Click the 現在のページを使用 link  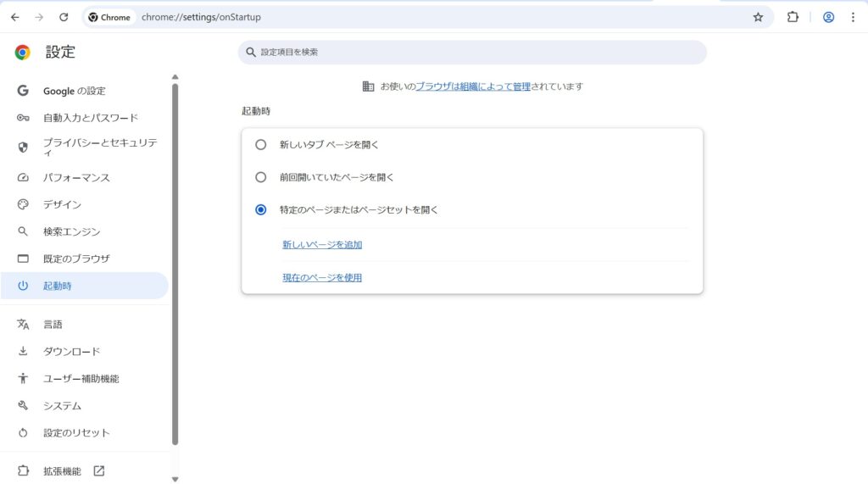tap(322, 277)
